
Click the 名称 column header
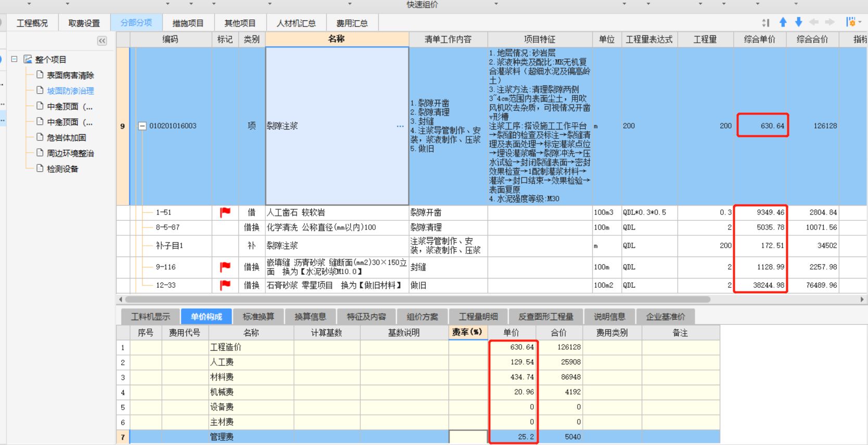point(337,39)
